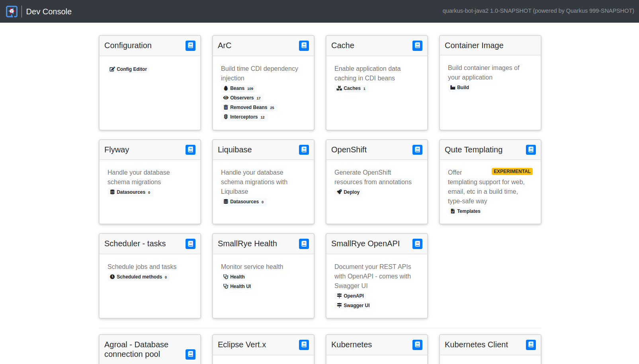Open the Configuration guide book icon
Image resolution: width=639 pixels, height=364 pixels.
[190, 46]
